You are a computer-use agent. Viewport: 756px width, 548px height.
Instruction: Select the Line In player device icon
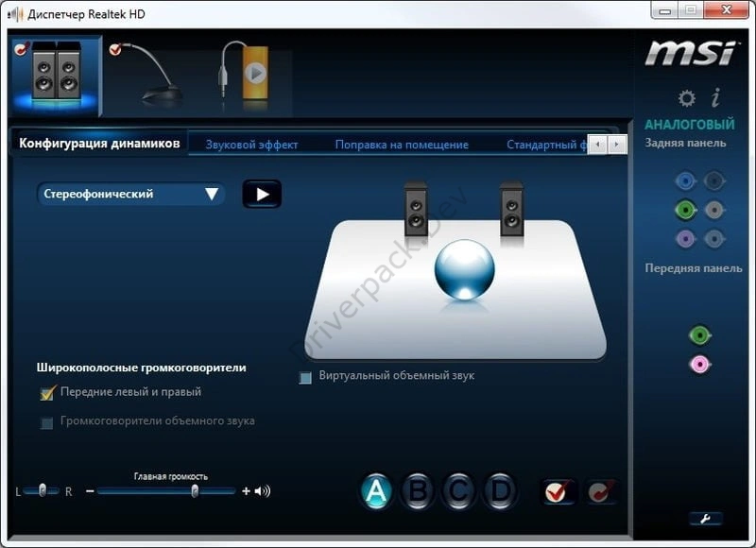(x=244, y=74)
